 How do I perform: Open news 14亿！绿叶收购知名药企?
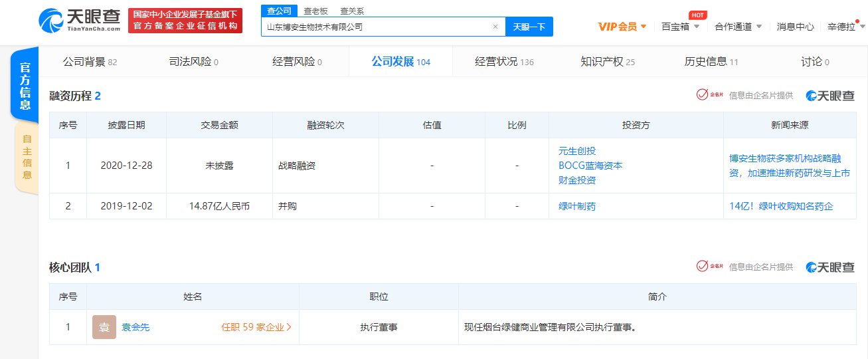(x=781, y=206)
